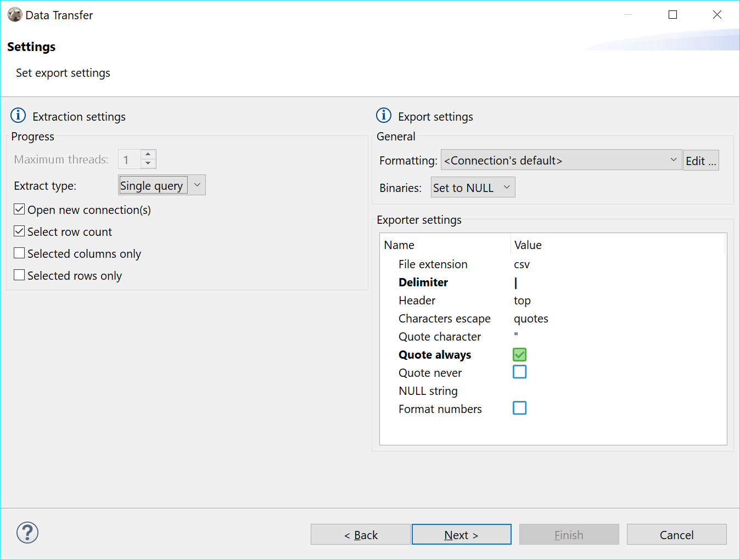Select the File extension row
The width and height of the screenshot is (740, 560).
click(x=553, y=264)
